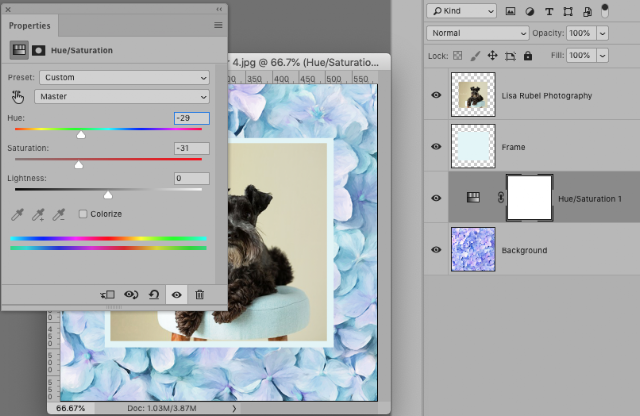Collapse the Properties panel with double arrows

click(220, 9)
